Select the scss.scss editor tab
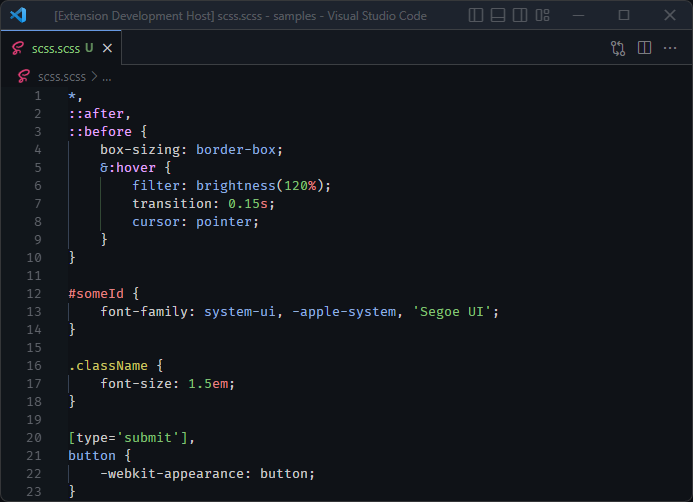 point(61,48)
